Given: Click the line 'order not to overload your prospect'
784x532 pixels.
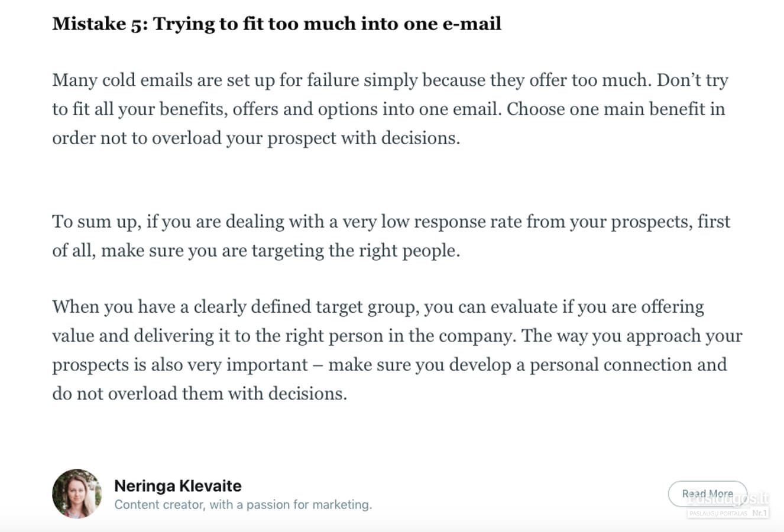Looking at the screenshot, I should (256, 138).
